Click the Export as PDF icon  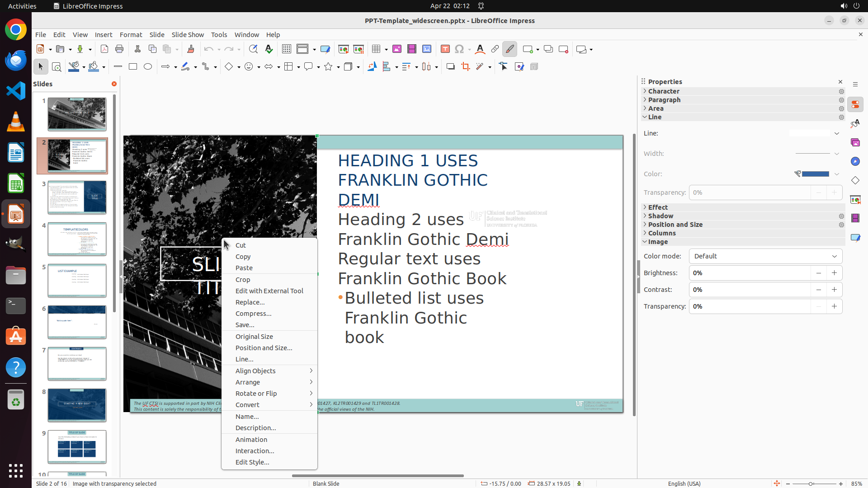coord(104,49)
